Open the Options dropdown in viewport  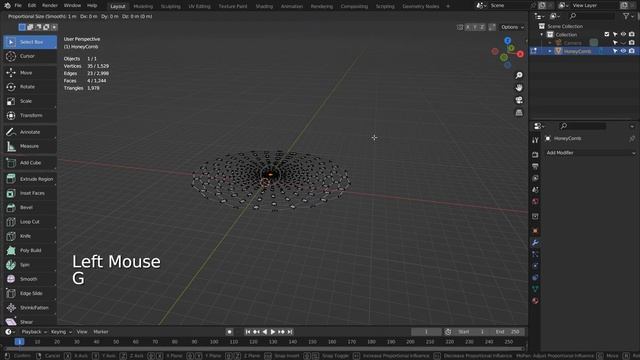[512, 27]
